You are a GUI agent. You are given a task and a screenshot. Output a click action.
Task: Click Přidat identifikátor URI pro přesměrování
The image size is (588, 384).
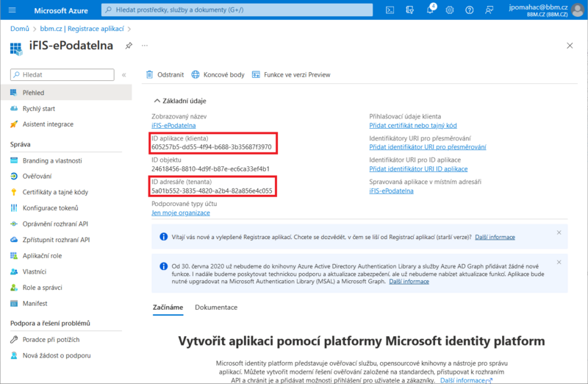coord(428,147)
